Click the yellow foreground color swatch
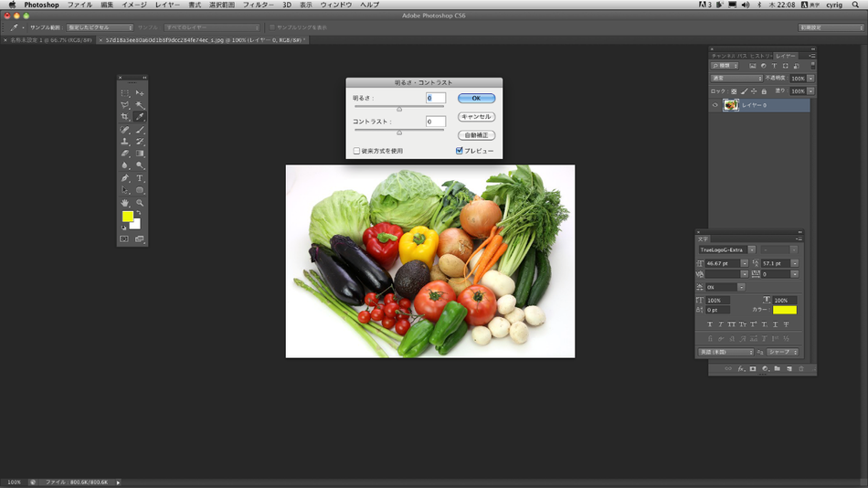This screenshot has height=488, width=868. point(128,217)
